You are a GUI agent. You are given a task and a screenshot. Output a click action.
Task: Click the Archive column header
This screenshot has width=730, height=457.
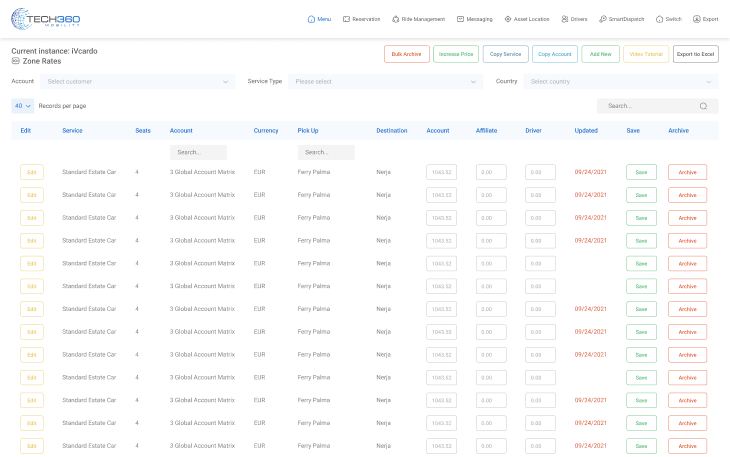678,131
